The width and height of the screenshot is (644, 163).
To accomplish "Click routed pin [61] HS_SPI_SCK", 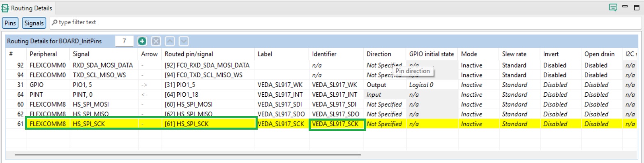I will 208,124.
